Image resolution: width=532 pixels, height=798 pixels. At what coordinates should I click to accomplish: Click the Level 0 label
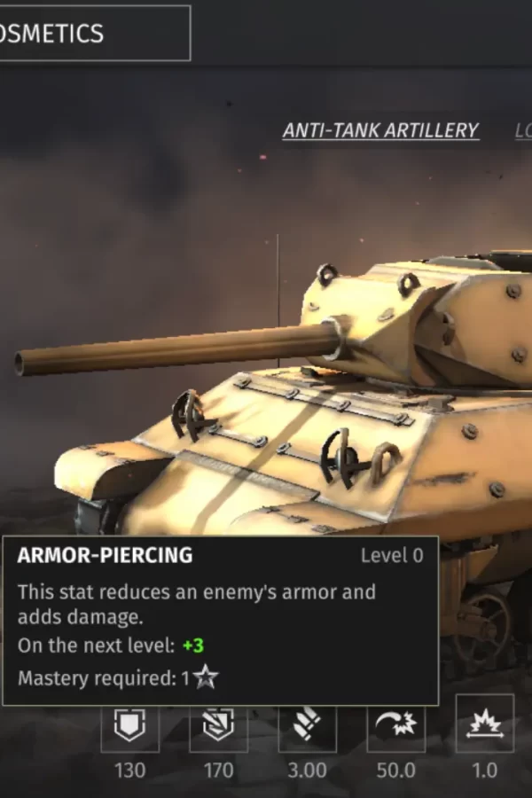tap(392, 556)
